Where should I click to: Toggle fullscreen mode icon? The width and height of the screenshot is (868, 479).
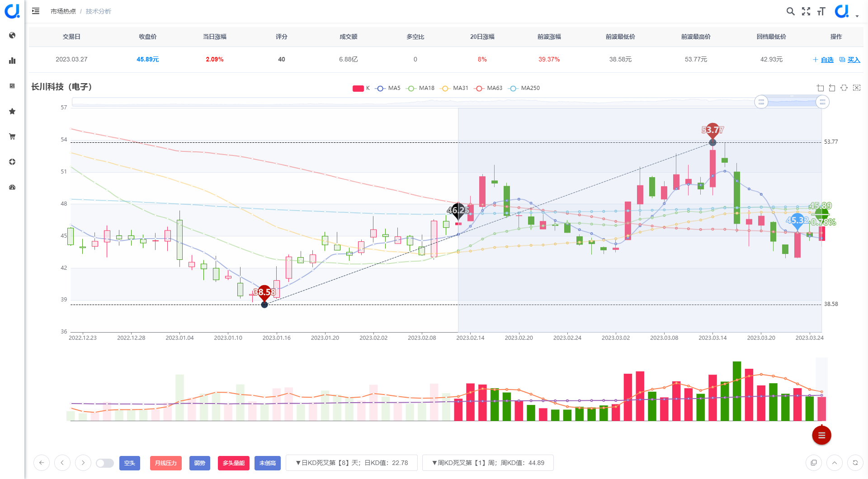(806, 11)
